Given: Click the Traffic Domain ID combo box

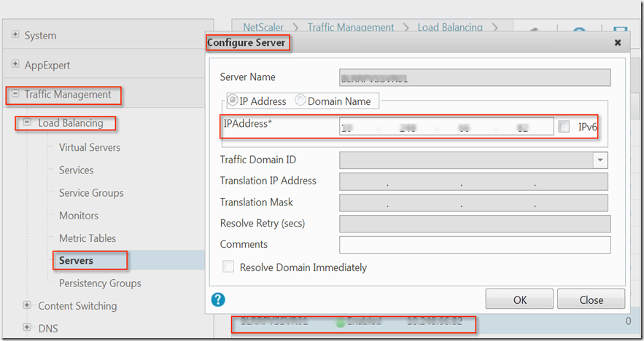Looking at the screenshot, I should click(473, 160).
